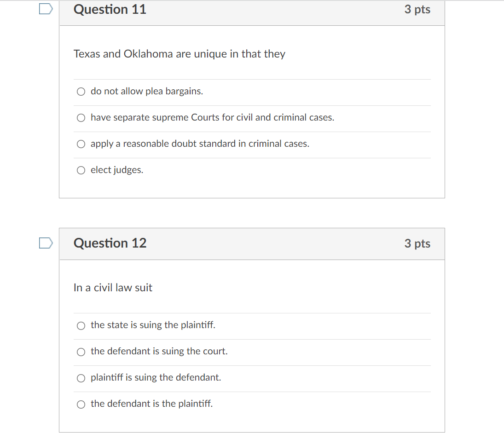Pick 'apply a reasonable doubt standard' option

click(x=81, y=144)
